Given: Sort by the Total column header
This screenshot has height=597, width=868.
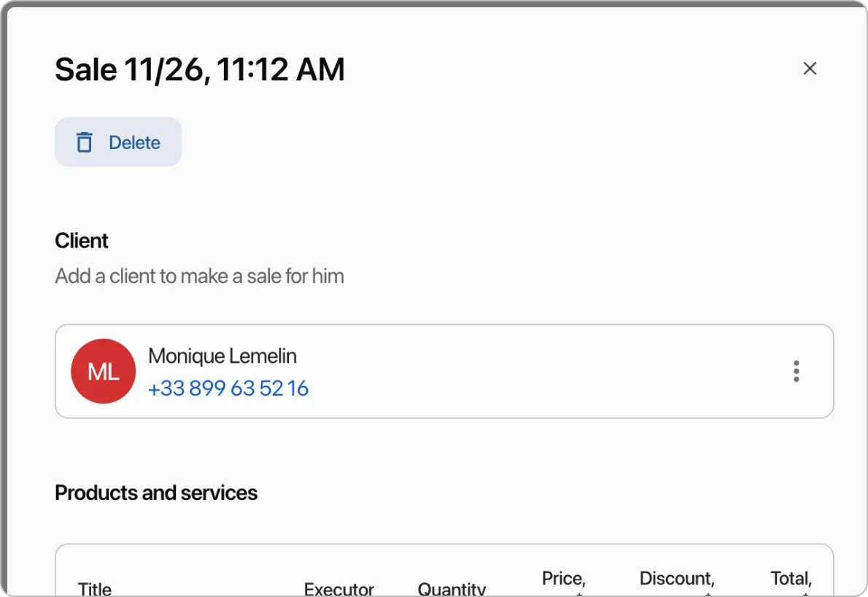Looking at the screenshot, I should point(791,579).
